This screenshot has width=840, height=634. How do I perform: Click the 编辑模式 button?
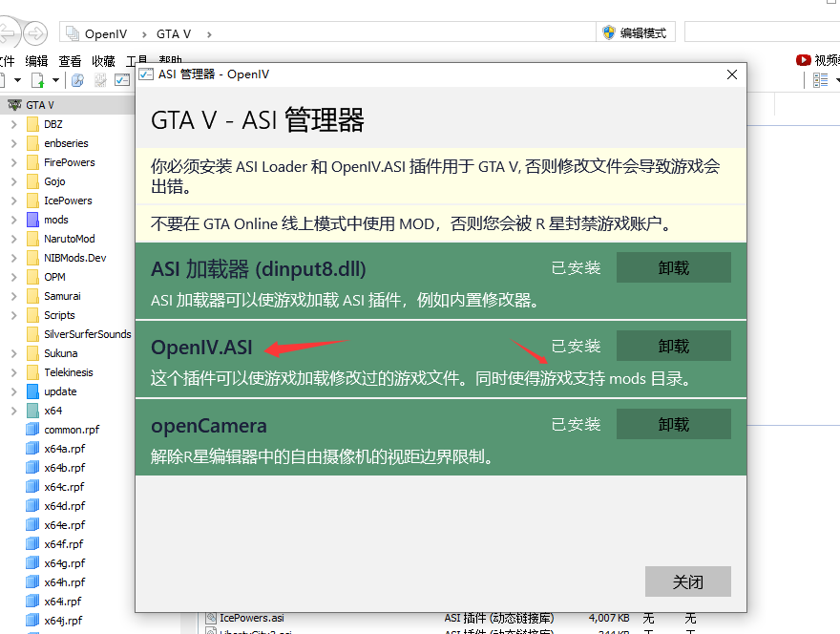pos(636,32)
